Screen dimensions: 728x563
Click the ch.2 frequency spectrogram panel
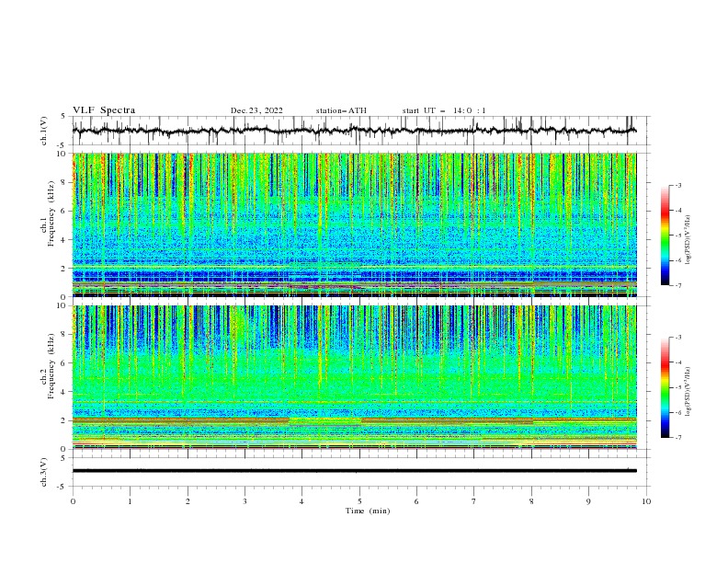(355, 377)
